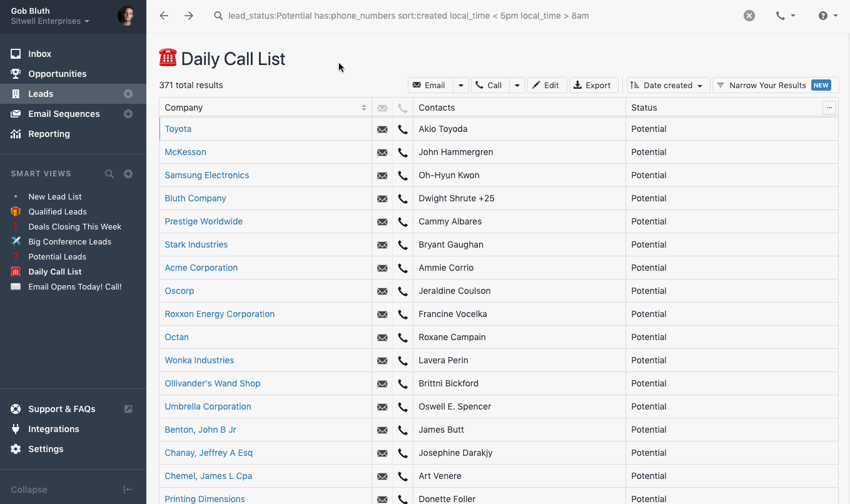The height and width of the screenshot is (504, 850).
Task: Search smart views with magnifier icon
Action: pyautogui.click(x=109, y=174)
